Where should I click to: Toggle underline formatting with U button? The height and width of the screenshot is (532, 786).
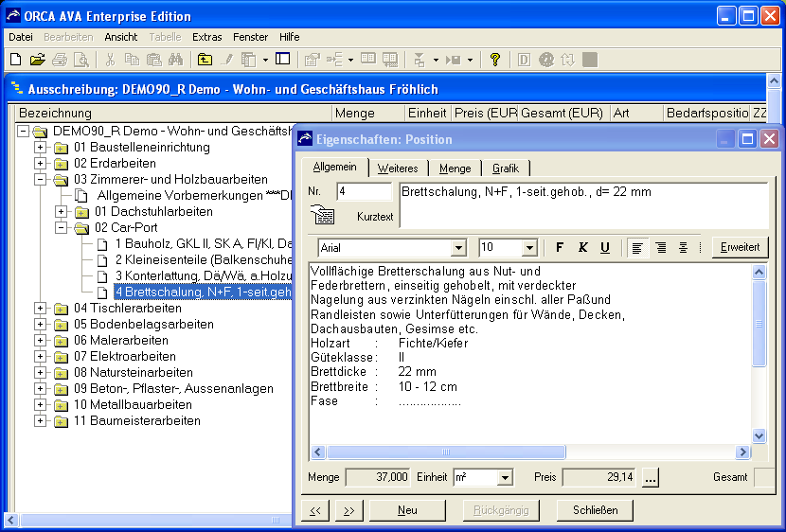pos(604,248)
